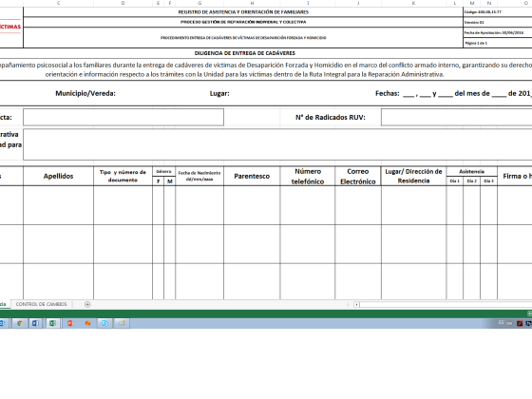Open Firefox from the taskbar
Screen dimensions: 532x399
pyautogui.click(x=87, y=323)
